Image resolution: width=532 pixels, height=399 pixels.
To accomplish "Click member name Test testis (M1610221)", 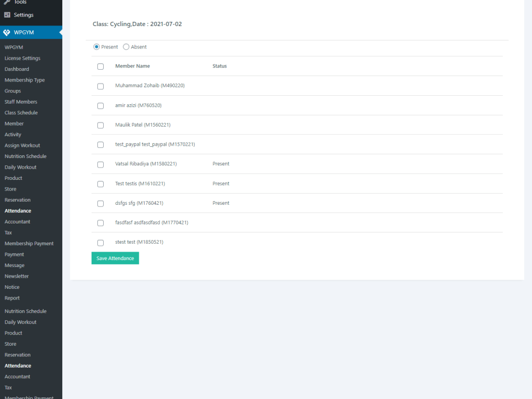I will (140, 184).
